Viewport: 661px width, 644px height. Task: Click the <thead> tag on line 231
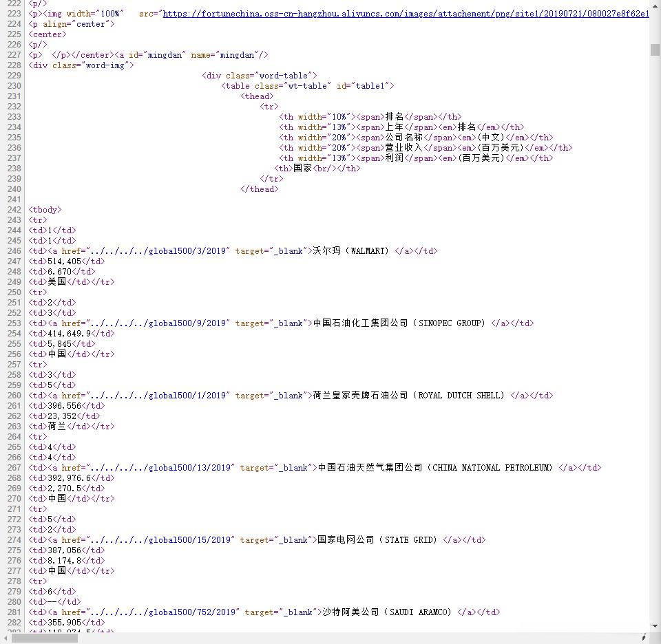coord(257,96)
